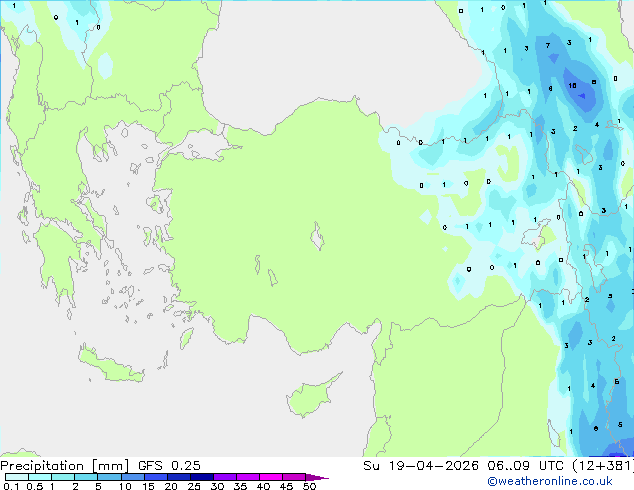Image resolution: width=634 pixels, height=490 pixels.
Task: Click the '10' value on the map
Action: tap(572, 86)
